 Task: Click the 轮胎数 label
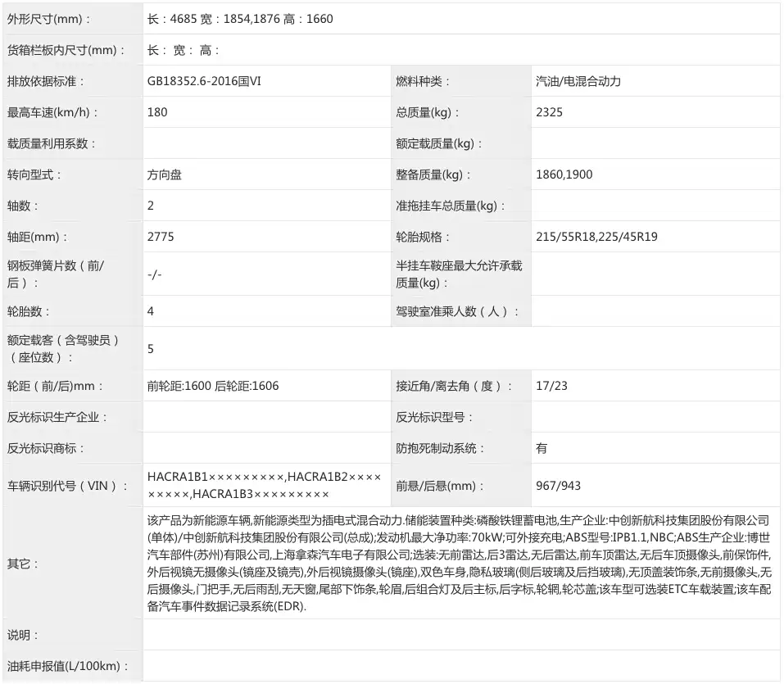click(29, 311)
